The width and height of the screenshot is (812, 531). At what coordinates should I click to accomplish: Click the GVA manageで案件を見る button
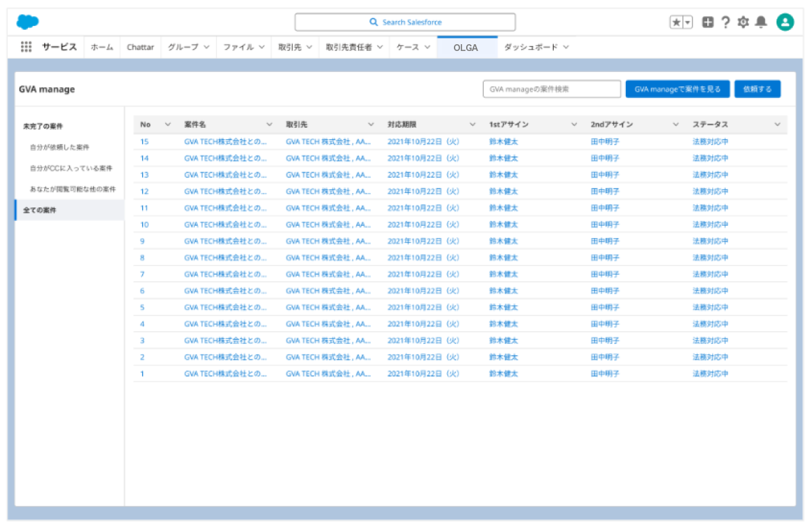677,89
